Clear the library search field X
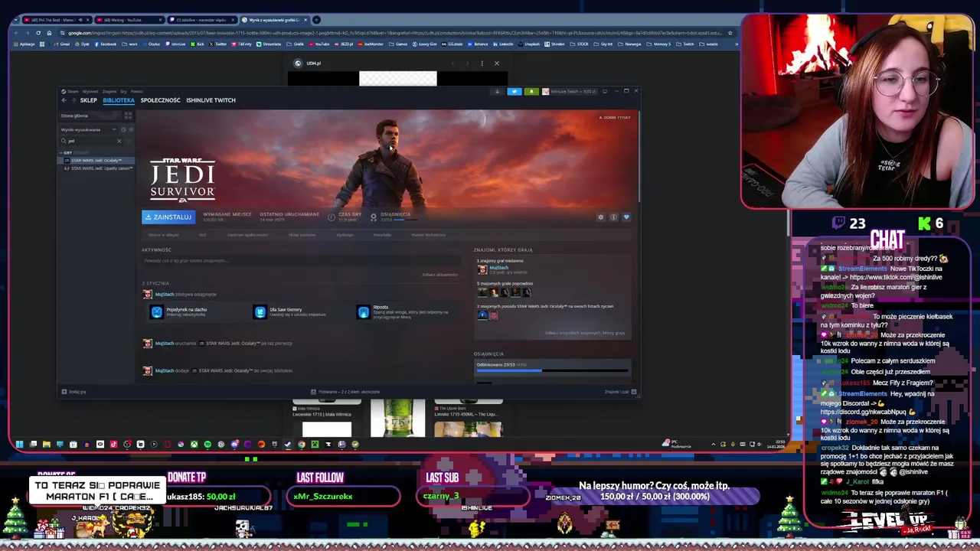The image size is (980, 551). [x=119, y=141]
